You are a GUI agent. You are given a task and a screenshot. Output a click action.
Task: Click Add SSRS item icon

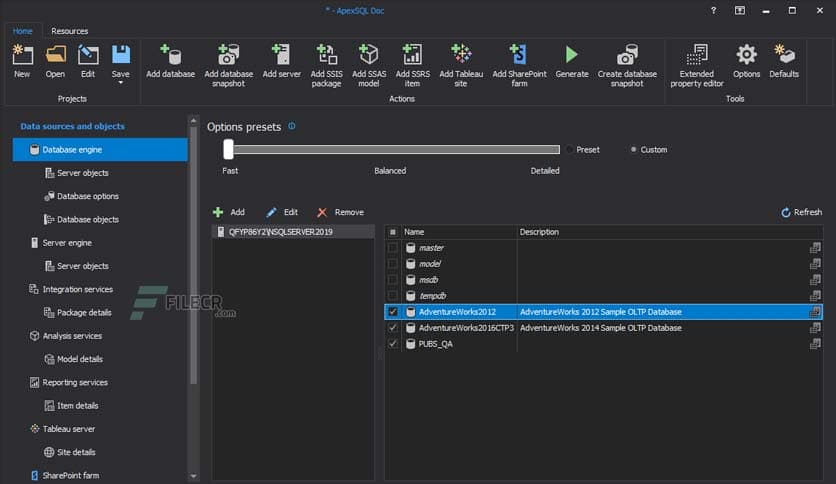[x=413, y=66]
